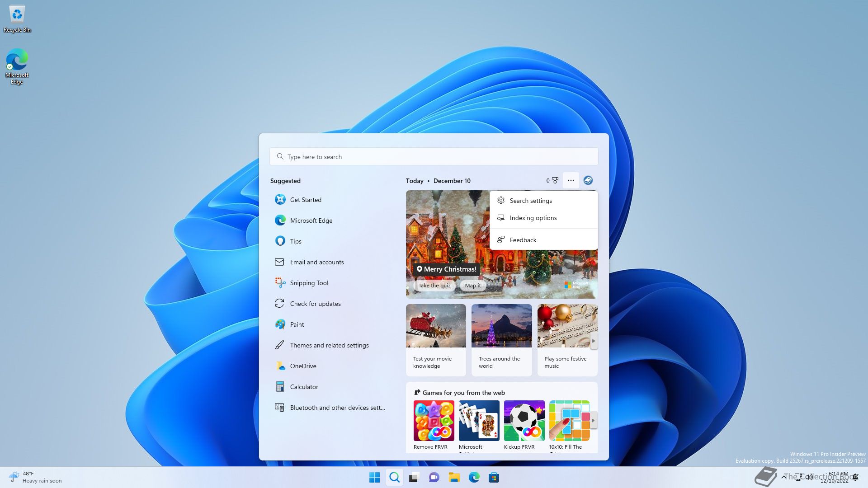Click the taskbar Search icon
Image resolution: width=868 pixels, height=488 pixels.
click(x=394, y=477)
